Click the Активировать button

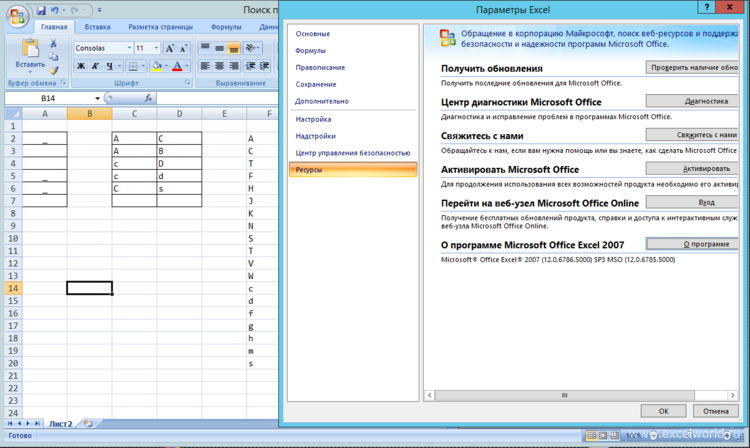click(x=692, y=168)
